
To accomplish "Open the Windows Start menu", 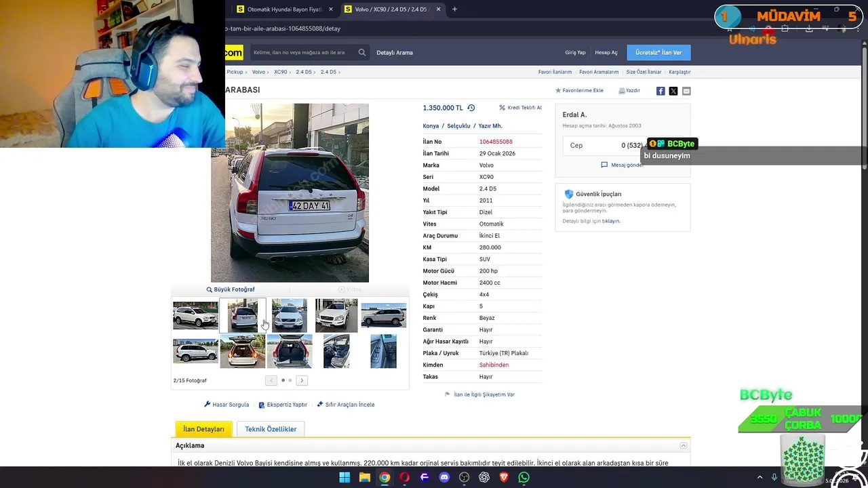I will (344, 477).
